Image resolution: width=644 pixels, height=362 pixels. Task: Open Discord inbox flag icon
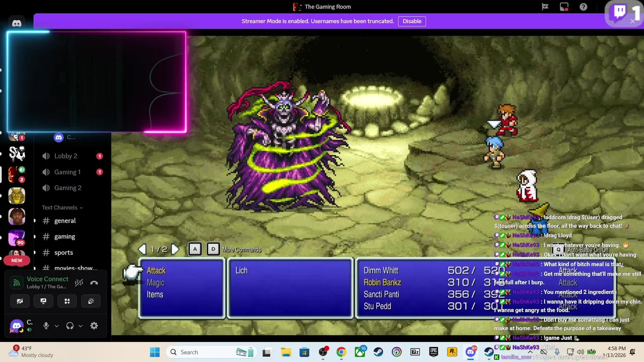545,7
